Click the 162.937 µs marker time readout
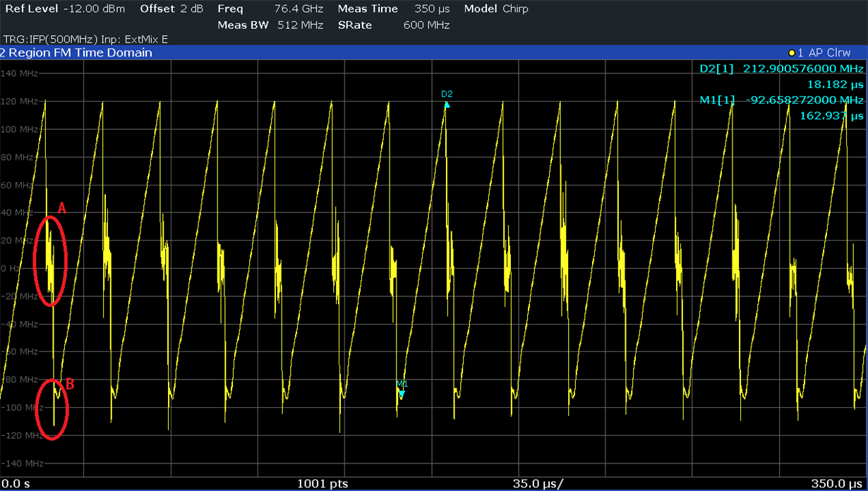The width and height of the screenshot is (868, 491). (x=831, y=116)
